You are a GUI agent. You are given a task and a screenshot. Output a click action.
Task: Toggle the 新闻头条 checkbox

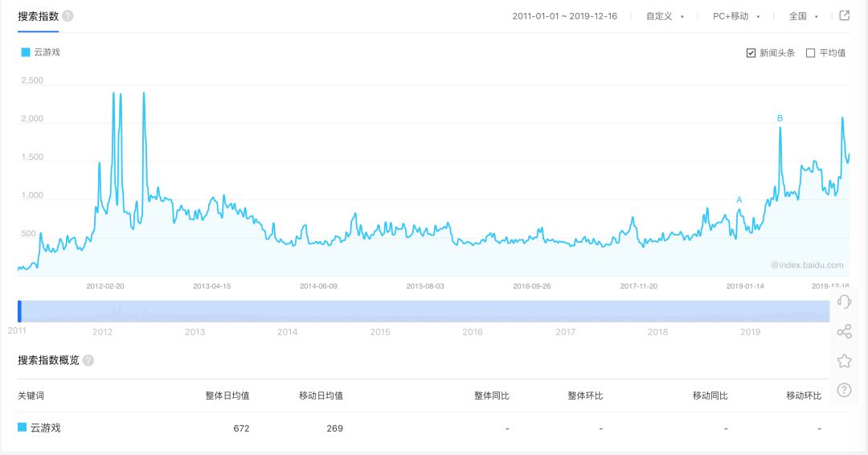click(751, 53)
